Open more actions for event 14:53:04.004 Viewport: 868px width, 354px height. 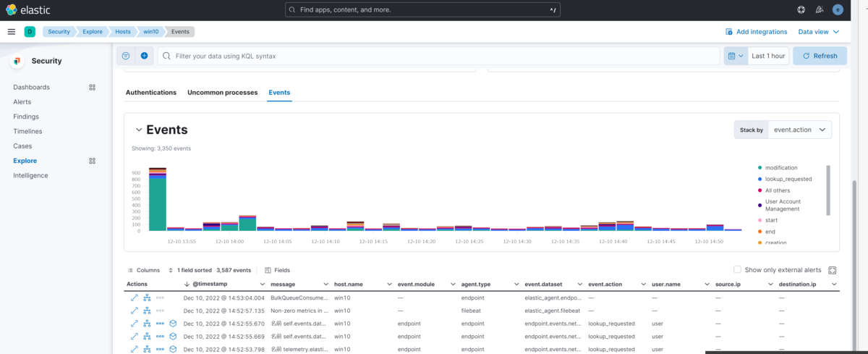click(x=160, y=298)
